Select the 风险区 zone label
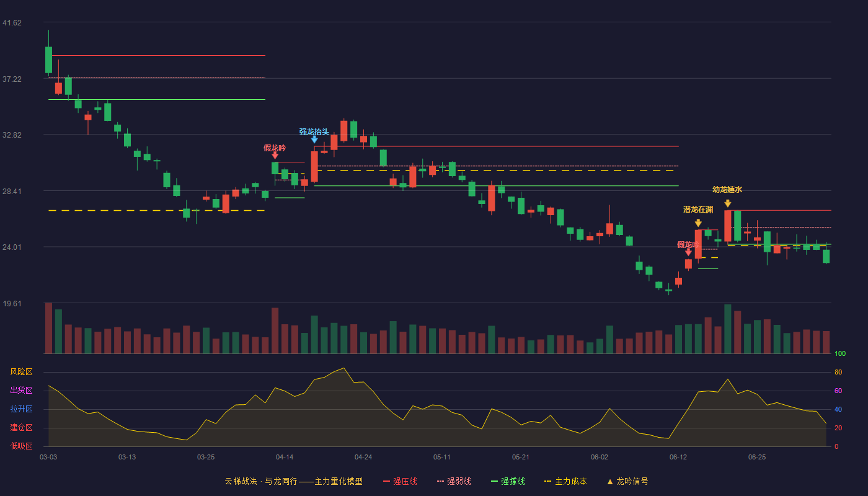The image size is (868, 496). click(x=21, y=372)
